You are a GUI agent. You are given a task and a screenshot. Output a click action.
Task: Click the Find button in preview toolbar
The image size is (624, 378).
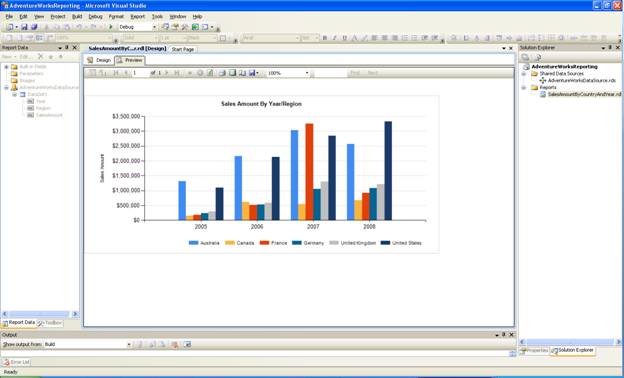coord(355,73)
